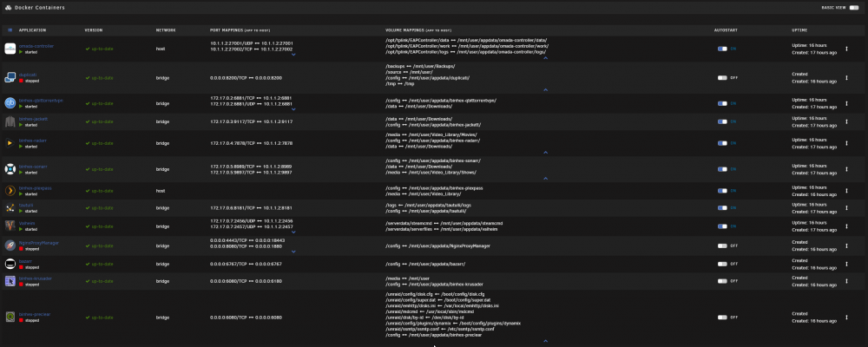Click the Uptime column header
The image size is (868, 347).
[799, 29]
